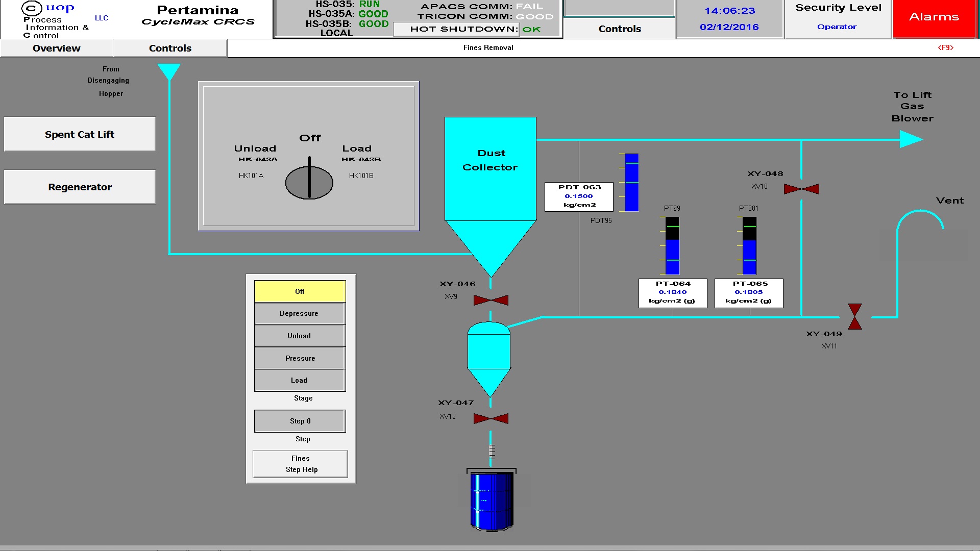Screen dimensions: 980x551
Task: Click the PT-065 value box 0.1805
Action: (749, 293)
